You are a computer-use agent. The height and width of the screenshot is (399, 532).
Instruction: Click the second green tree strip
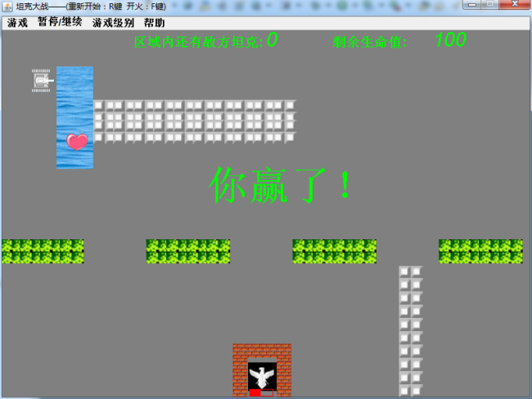(x=188, y=252)
